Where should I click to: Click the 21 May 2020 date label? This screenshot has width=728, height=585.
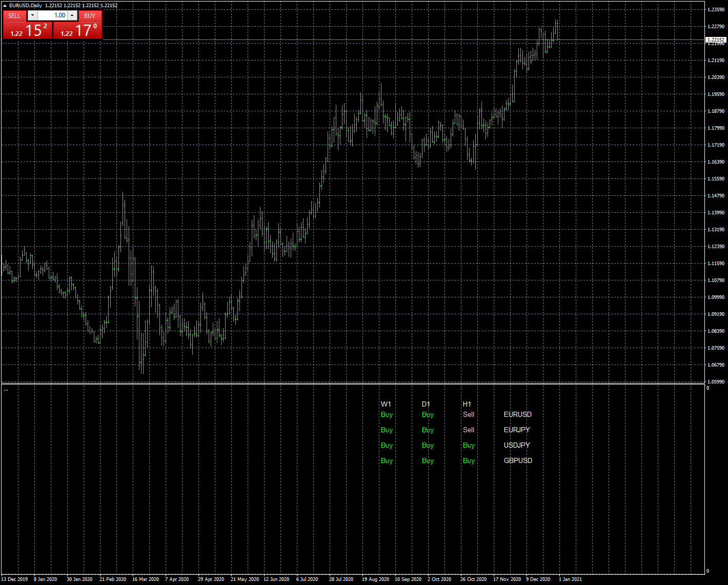tap(245, 579)
